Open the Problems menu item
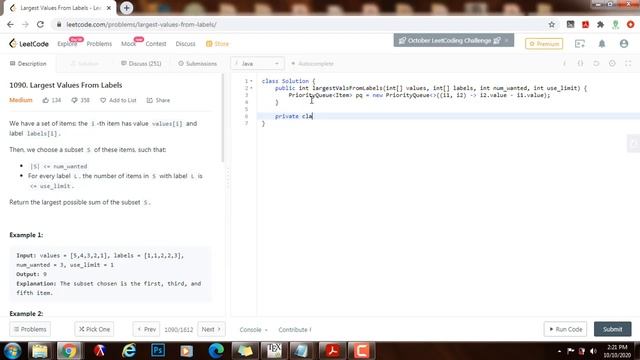The image size is (640, 360). click(99, 44)
